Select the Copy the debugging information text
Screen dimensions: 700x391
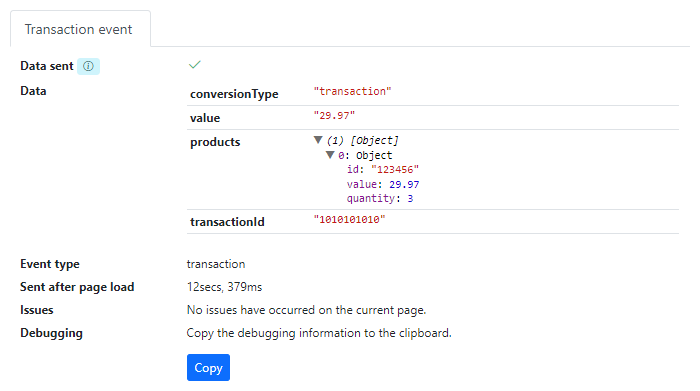pyautogui.click(x=319, y=333)
